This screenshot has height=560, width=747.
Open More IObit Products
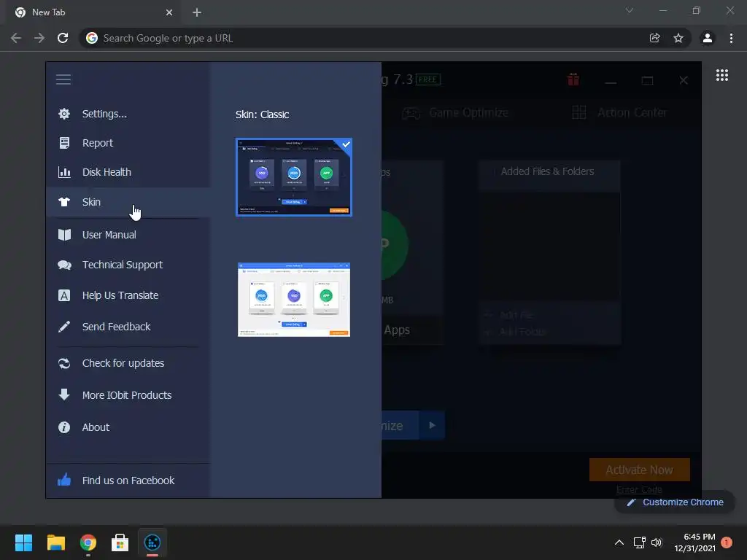pos(127,395)
